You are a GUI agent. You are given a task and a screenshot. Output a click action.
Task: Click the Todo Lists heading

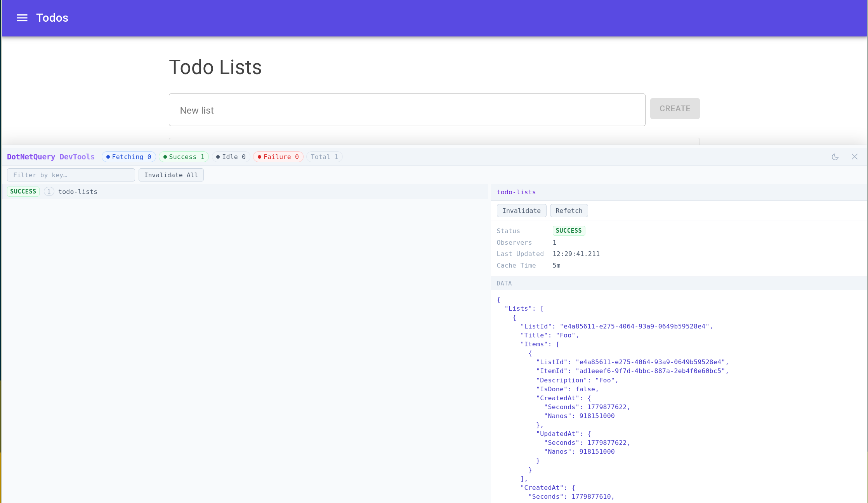[215, 67]
